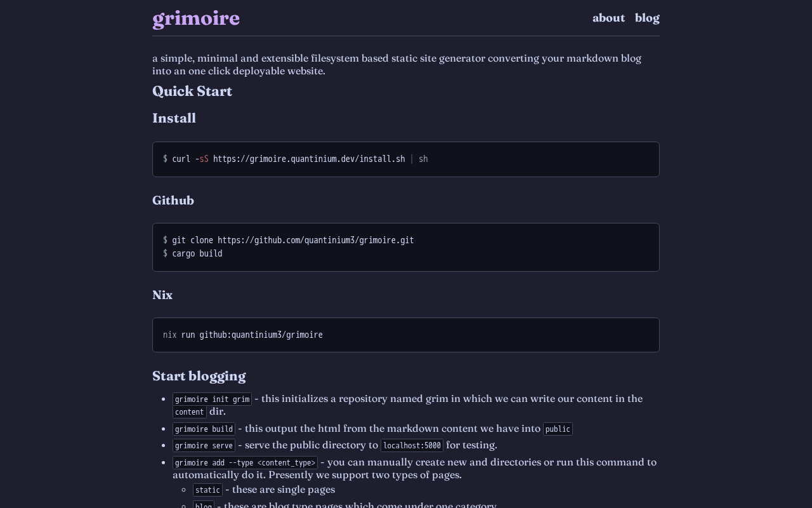Viewport: 812px width, 508px height.
Task: Click the Quick Start heading
Action: [192, 91]
